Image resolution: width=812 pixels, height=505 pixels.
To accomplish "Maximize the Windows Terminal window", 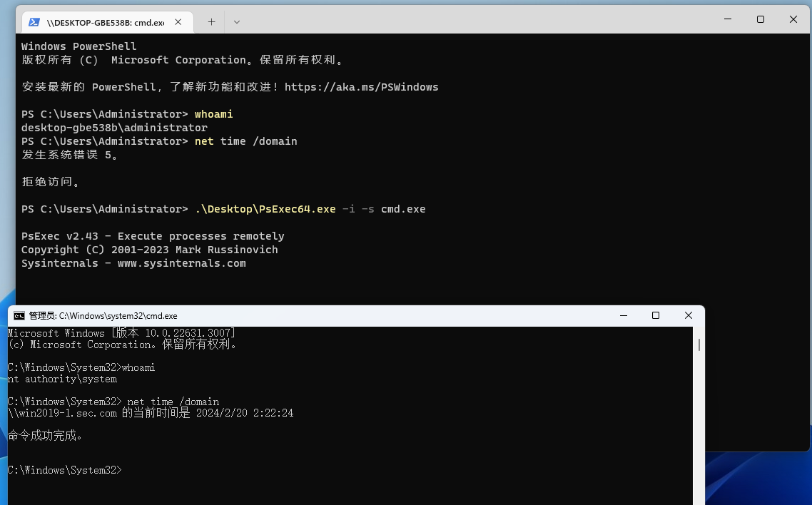I will 761,19.
